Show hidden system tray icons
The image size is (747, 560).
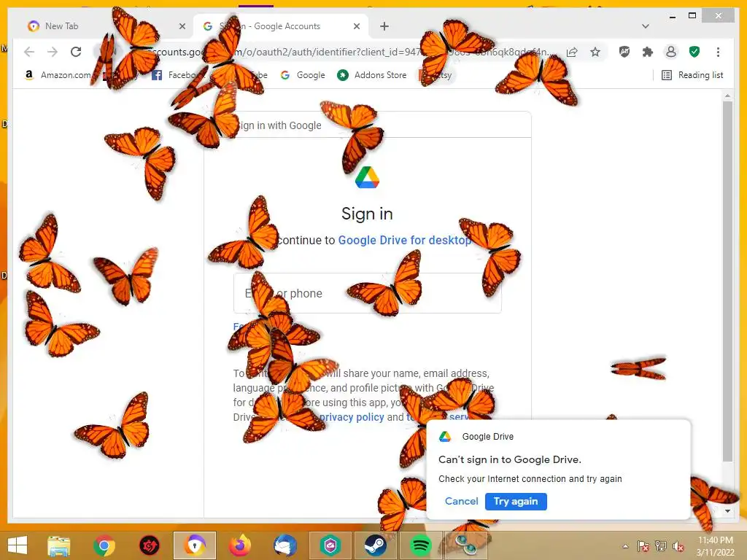[625, 546]
